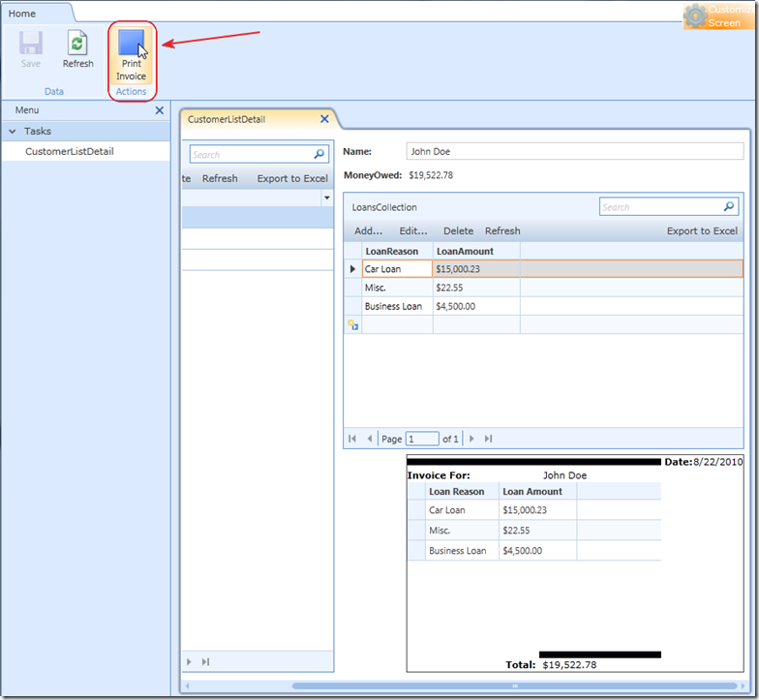759x700 pixels.
Task: Select Car Loan row arrow indicator
Action: (x=352, y=269)
